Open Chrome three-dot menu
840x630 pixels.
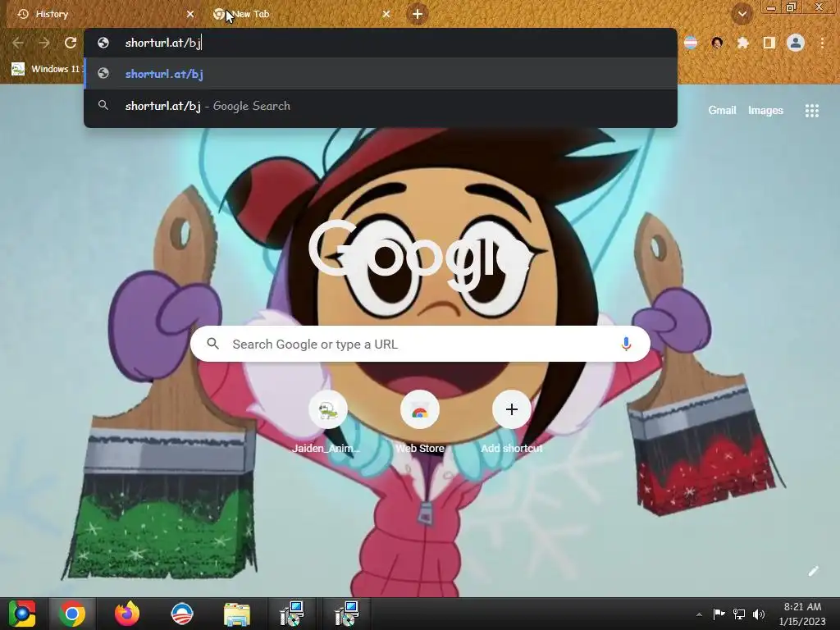click(x=822, y=43)
